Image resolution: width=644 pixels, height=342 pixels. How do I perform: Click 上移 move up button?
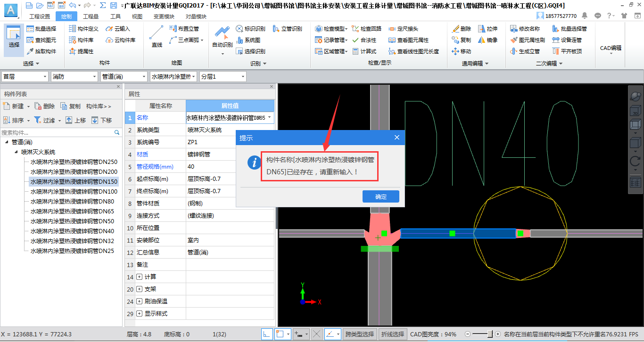[76, 120]
